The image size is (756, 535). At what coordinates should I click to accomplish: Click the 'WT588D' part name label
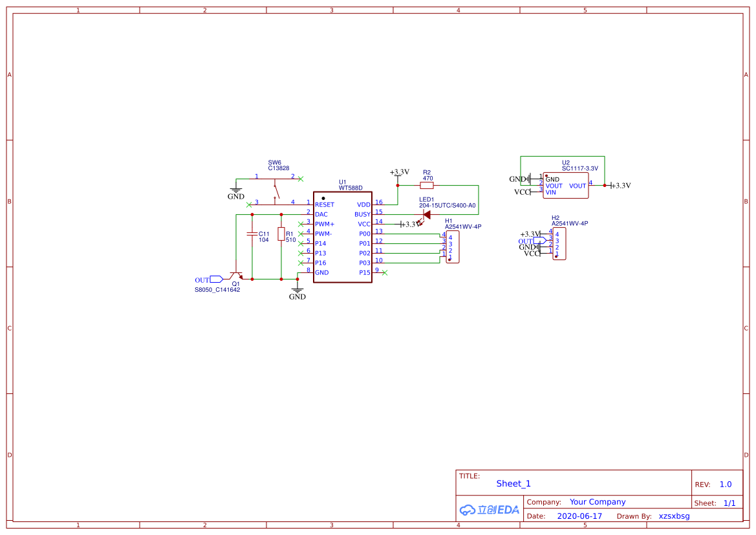tap(351, 188)
